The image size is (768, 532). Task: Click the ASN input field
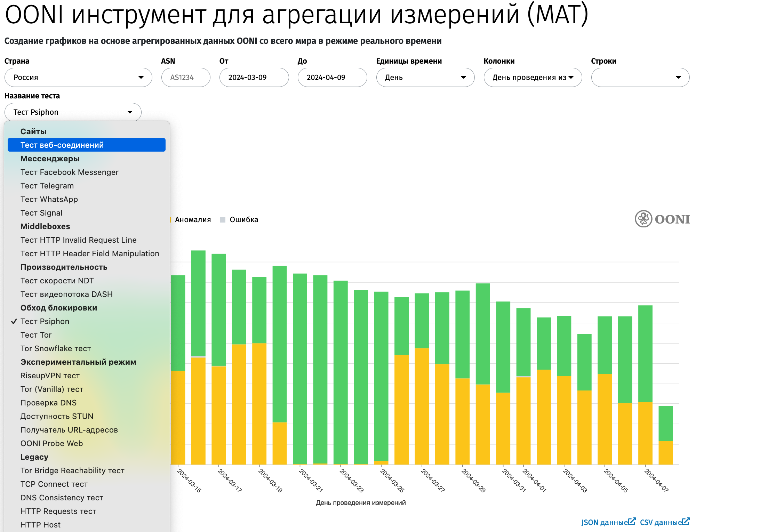pos(185,77)
